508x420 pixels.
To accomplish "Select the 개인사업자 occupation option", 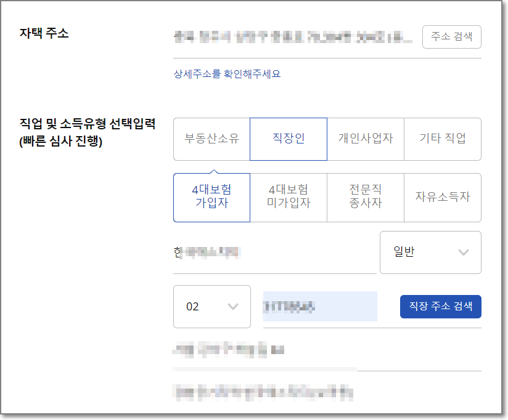I will pos(366,139).
